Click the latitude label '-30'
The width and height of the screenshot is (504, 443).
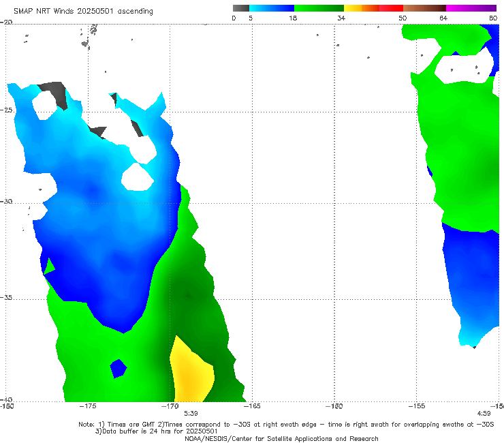pyautogui.click(x=6, y=201)
